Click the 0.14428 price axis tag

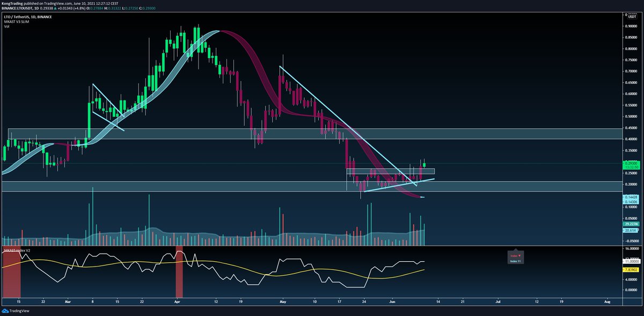point(631,197)
